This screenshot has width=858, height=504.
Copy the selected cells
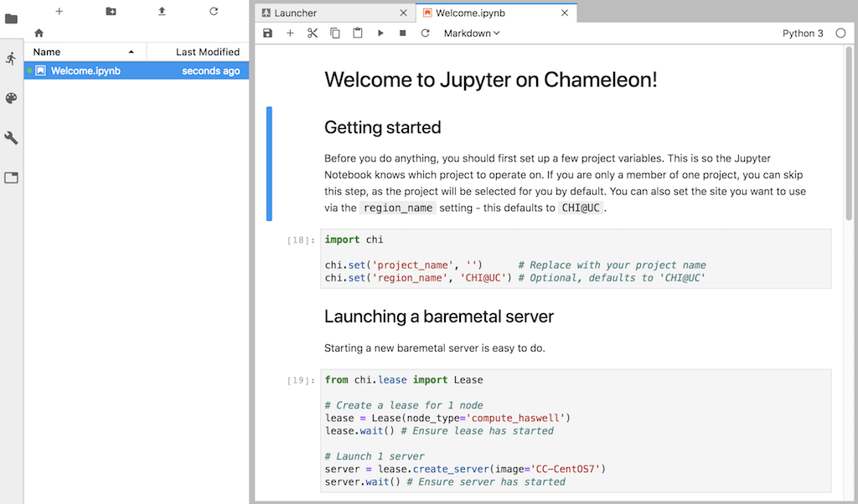point(334,33)
